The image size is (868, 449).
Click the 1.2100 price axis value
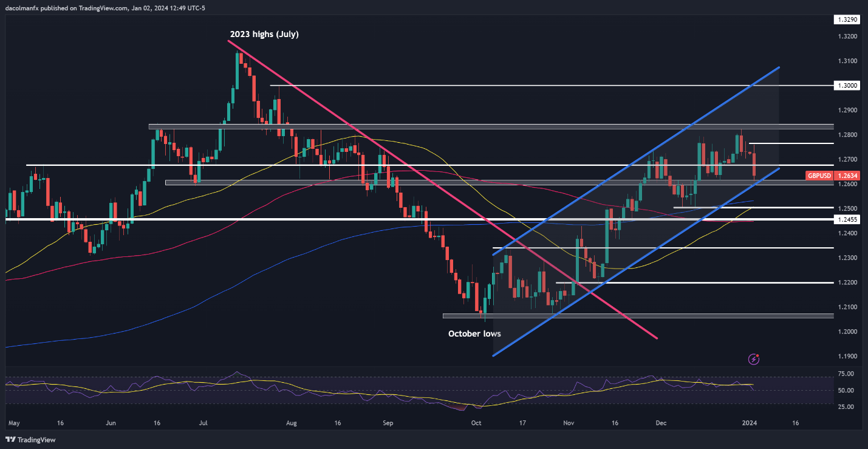pyautogui.click(x=847, y=307)
